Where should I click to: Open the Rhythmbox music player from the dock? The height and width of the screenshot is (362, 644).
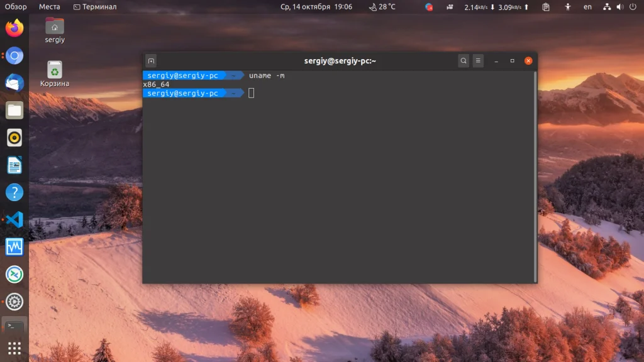click(x=14, y=138)
